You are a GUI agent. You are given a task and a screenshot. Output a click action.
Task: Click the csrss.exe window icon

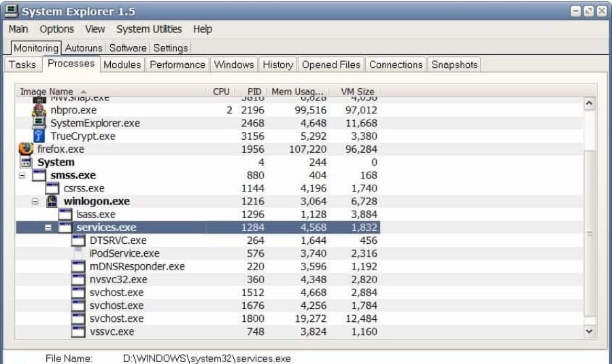[x=52, y=188]
